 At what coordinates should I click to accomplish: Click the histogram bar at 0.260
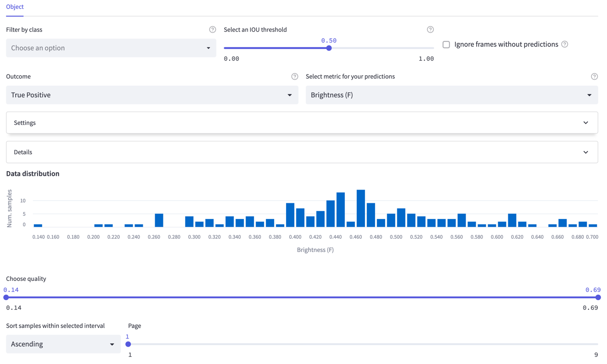tap(159, 220)
